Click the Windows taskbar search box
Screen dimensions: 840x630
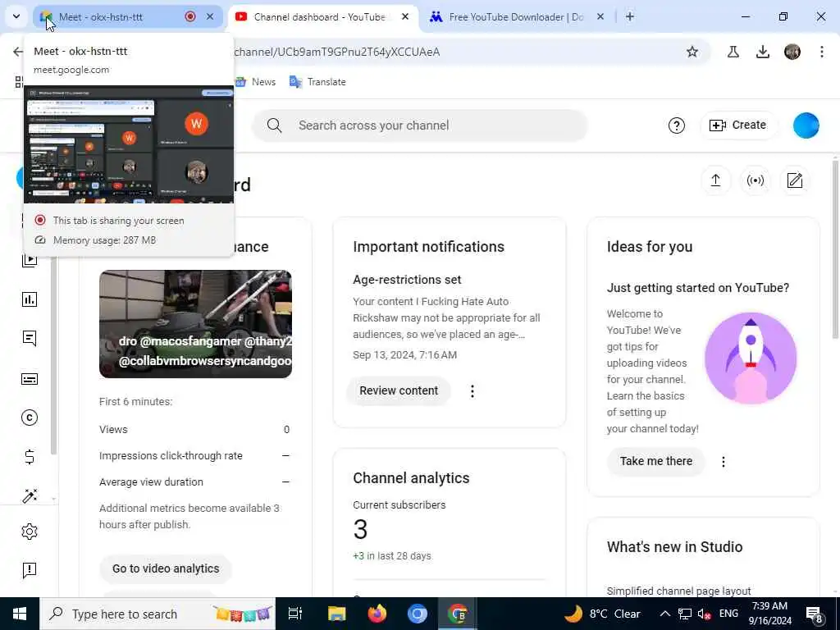[157, 614]
